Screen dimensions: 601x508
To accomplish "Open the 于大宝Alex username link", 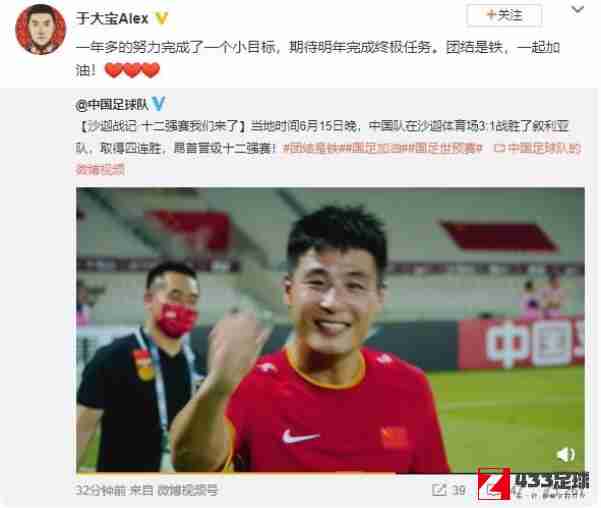I will pos(112,18).
